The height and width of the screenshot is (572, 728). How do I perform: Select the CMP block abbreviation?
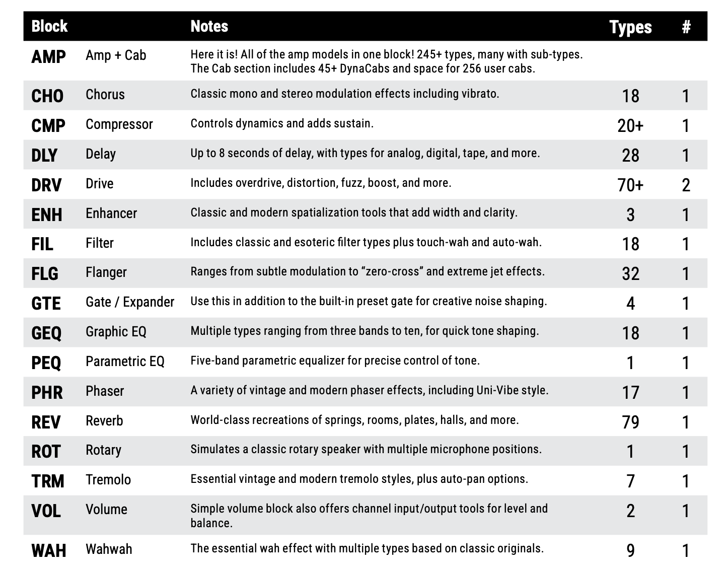click(x=48, y=125)
